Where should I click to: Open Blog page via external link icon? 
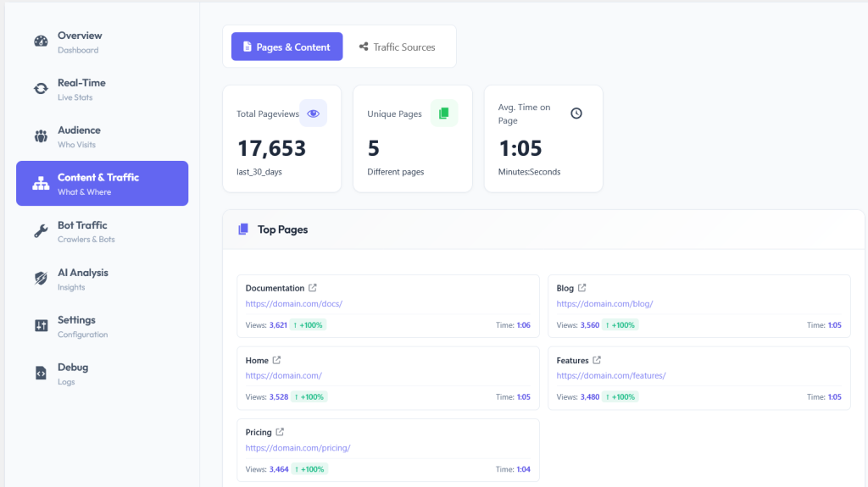[x=581, y=288]
